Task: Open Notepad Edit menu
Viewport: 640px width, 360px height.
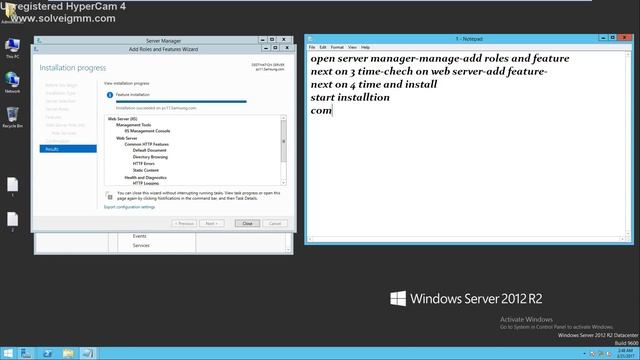Action: (323, 47)
